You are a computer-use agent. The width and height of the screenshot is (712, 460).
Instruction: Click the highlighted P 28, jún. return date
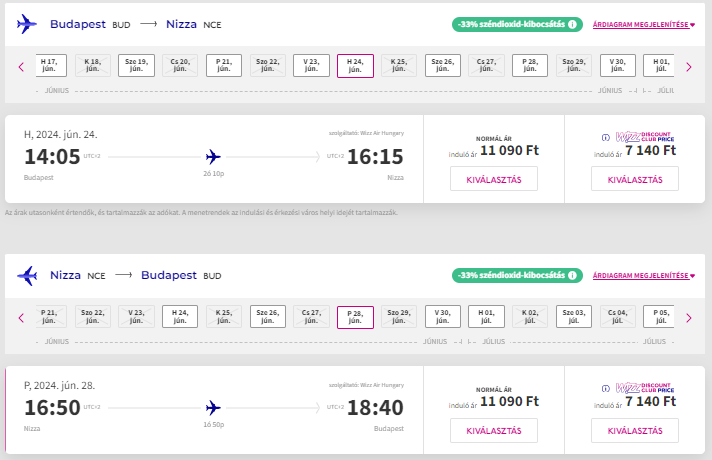[x=355, y=317]
